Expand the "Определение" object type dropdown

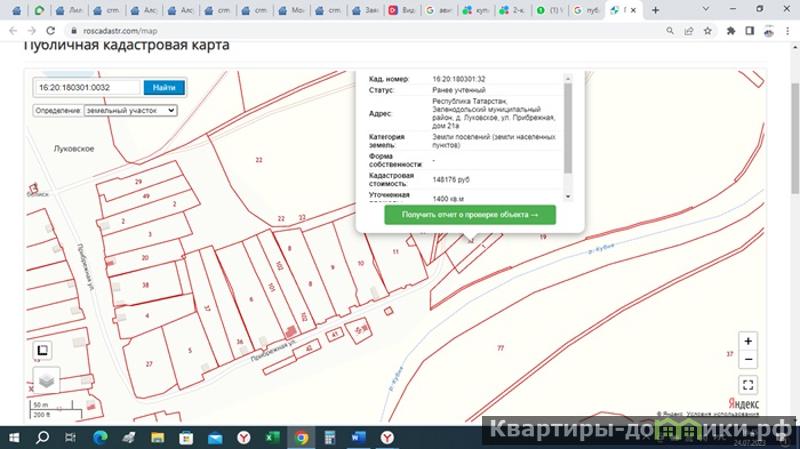click(130, 110)
